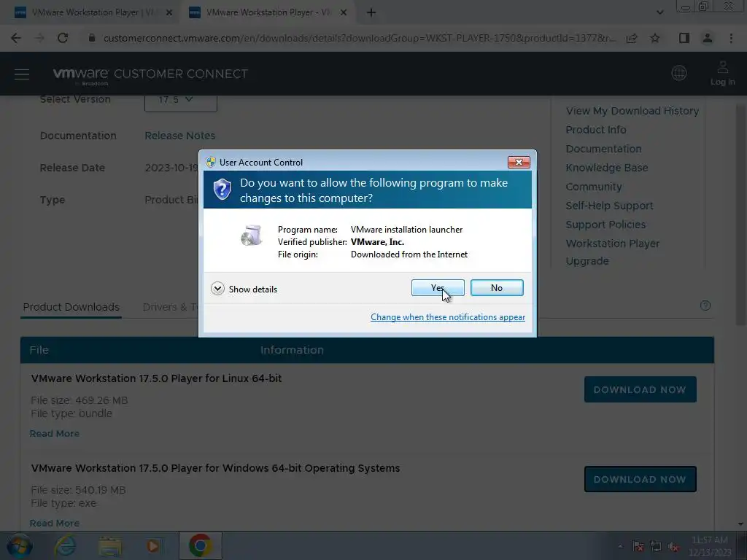Reload the page with refresh icon
The height and width of the screenshot is (560, 747).
coord(63,38)
